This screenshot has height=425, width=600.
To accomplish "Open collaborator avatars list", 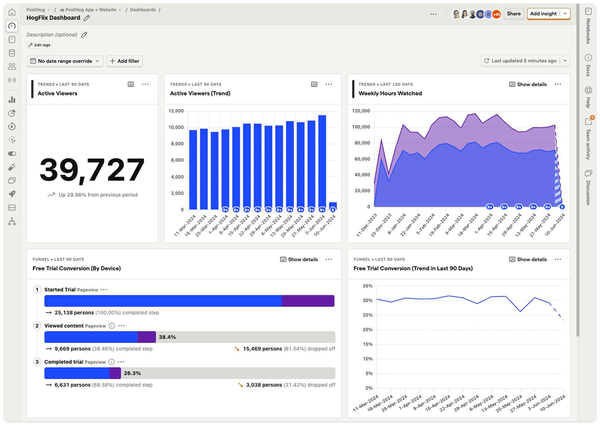I will tap(476, 14).
